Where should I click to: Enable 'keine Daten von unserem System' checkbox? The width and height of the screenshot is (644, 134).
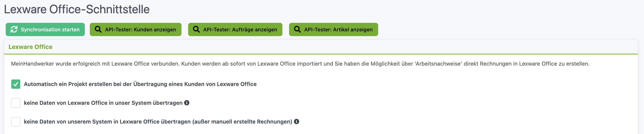[x=16, y=122]
